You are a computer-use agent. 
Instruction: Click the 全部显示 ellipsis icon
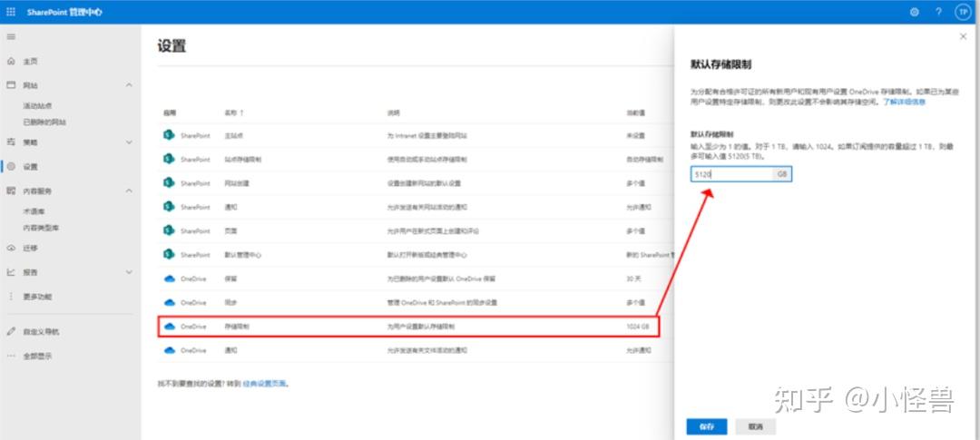click(x=11, y=356)
